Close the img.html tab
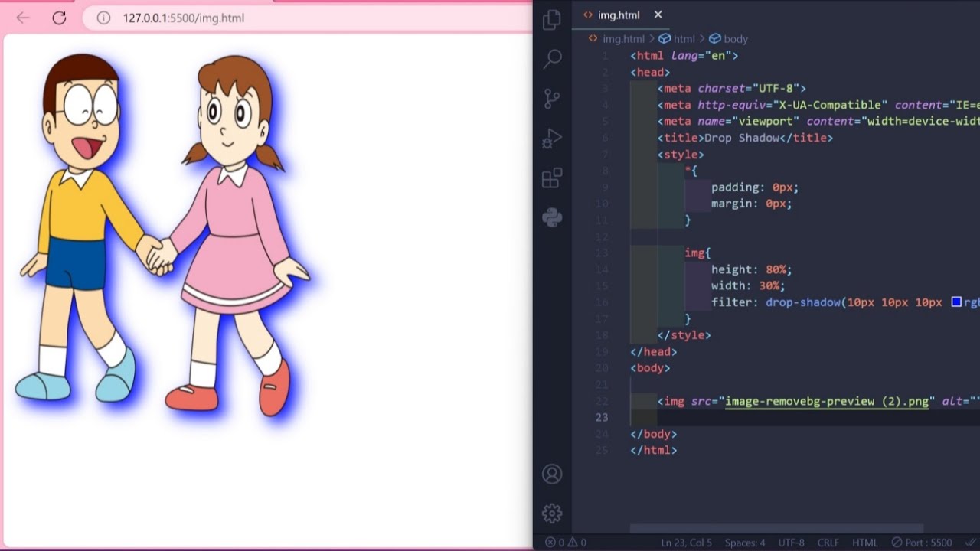The height and width of the screenshot is (551, 980). pos(658,15)
